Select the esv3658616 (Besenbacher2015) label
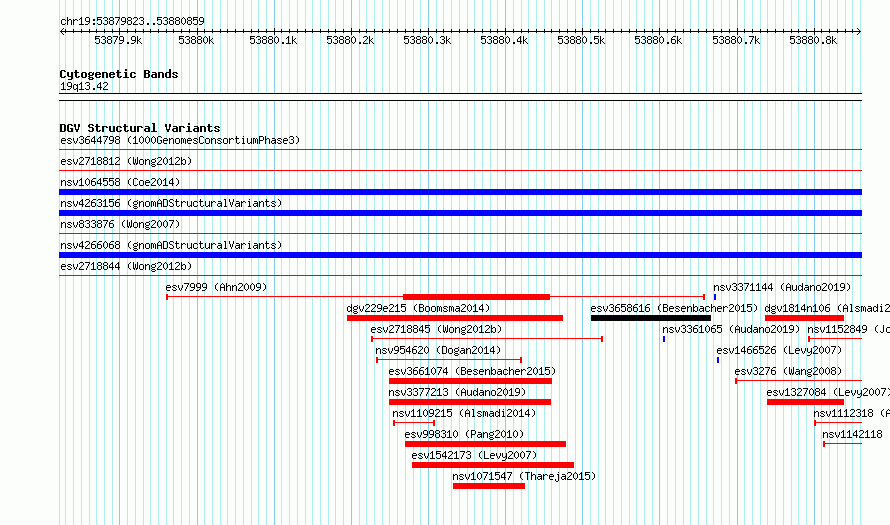The image size is (890, 525). coord(674,308)
